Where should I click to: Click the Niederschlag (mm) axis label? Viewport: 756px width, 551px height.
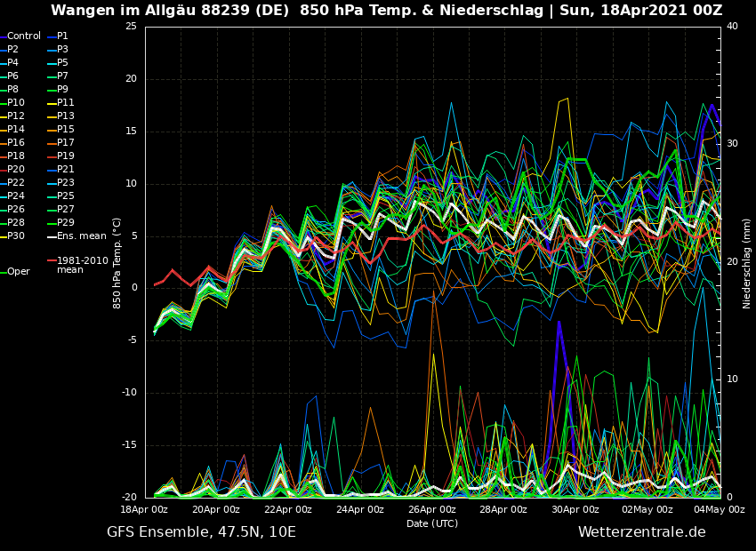click(x=747, y=263)
